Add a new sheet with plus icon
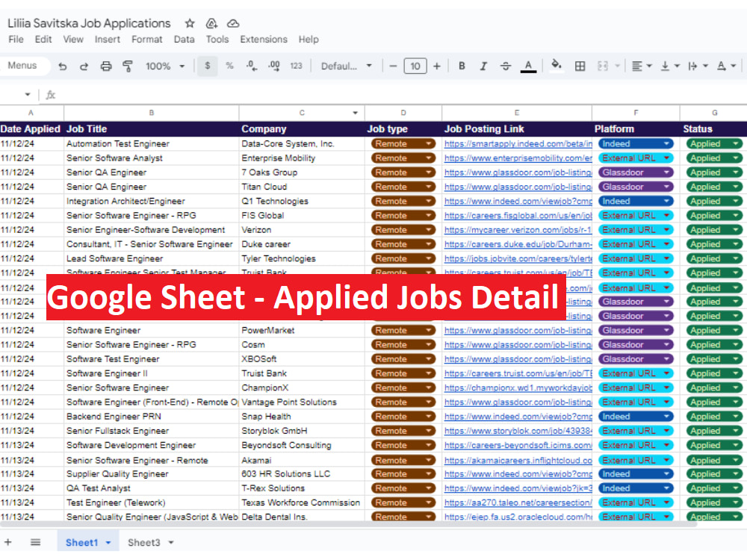 click(x=7, y=542)
